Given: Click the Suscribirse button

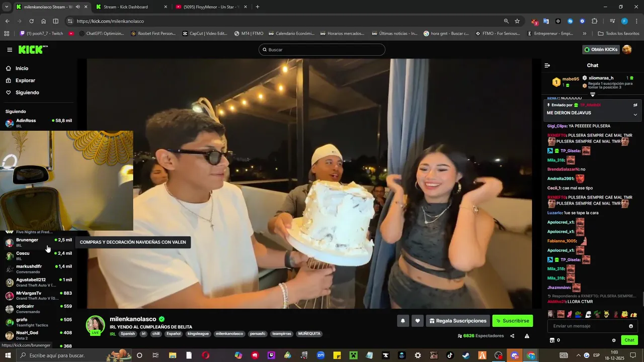Looking at the screenshot, I should click(512, 321).
